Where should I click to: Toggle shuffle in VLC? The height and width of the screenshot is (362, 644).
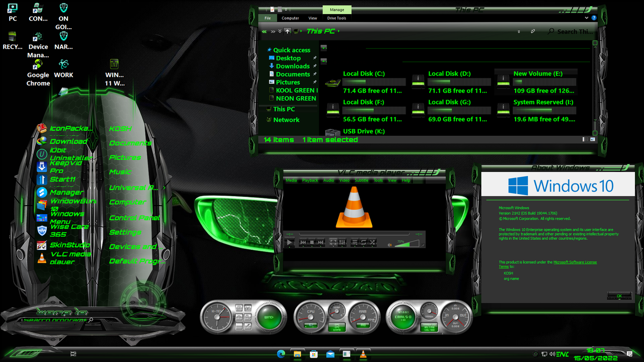372,242
